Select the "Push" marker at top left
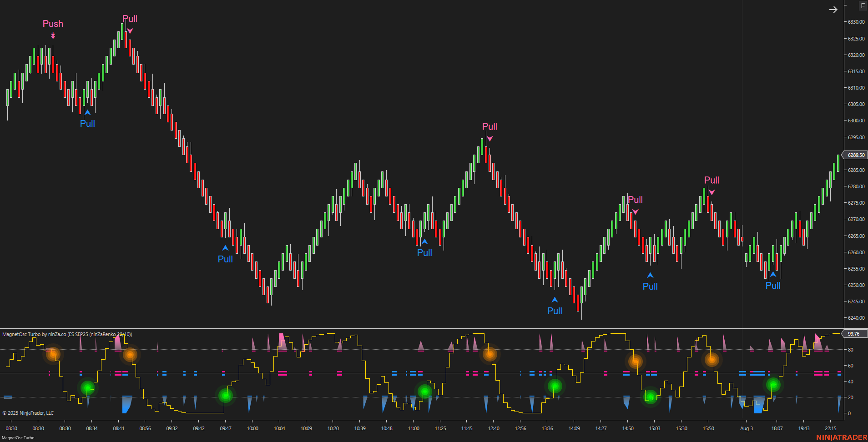This screenshot has width=868, height=442. [x=53, y=24]
